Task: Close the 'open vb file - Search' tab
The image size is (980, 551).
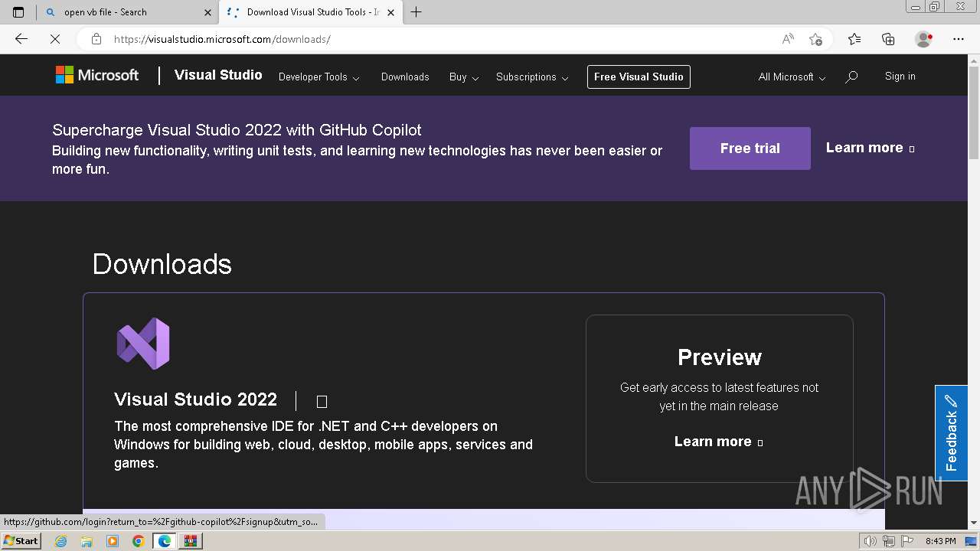Action: 207,12
